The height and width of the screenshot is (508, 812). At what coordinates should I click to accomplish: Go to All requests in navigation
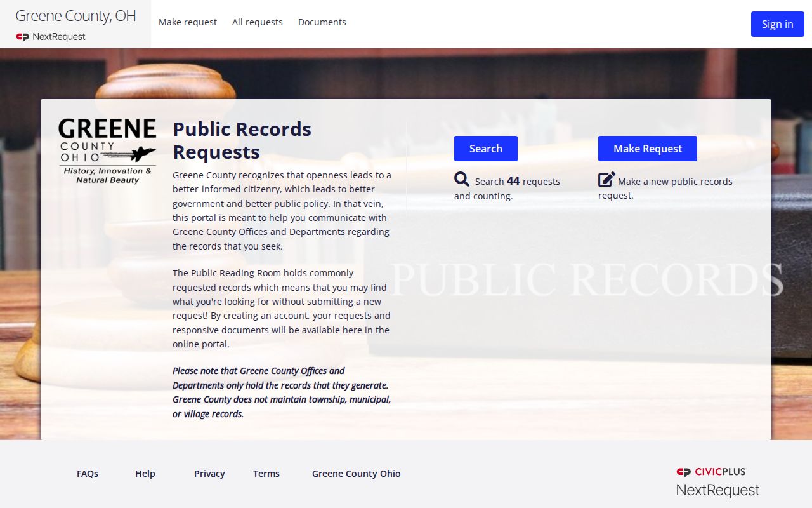click(x=258, y=22)
